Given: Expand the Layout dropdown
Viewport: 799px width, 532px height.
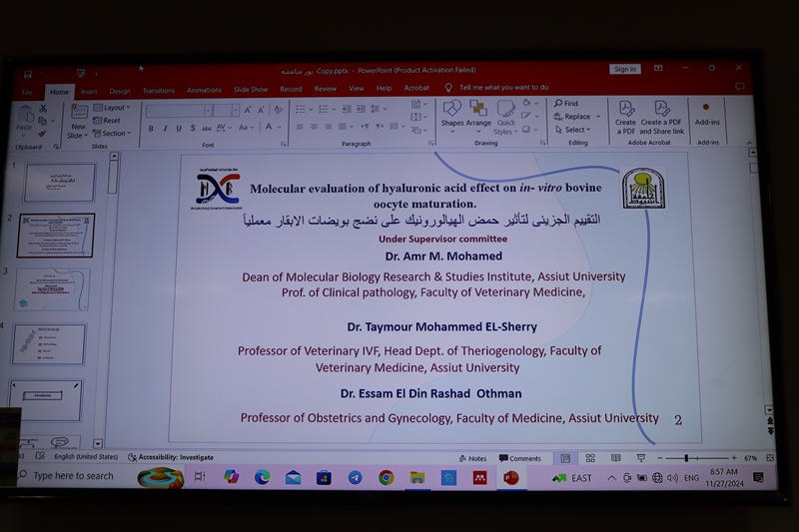Looking at the screenshot, I should (x=115, y=107).
